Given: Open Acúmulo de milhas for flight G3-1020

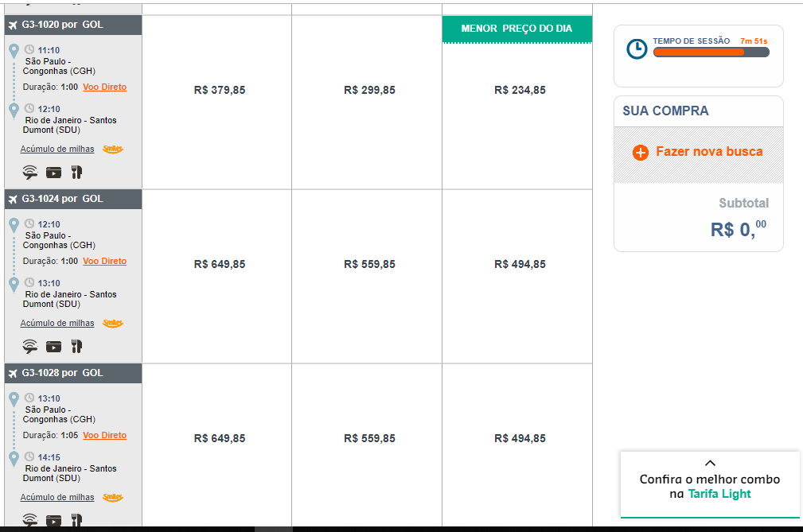Looking at the screenshot, I should pos(57,149).
